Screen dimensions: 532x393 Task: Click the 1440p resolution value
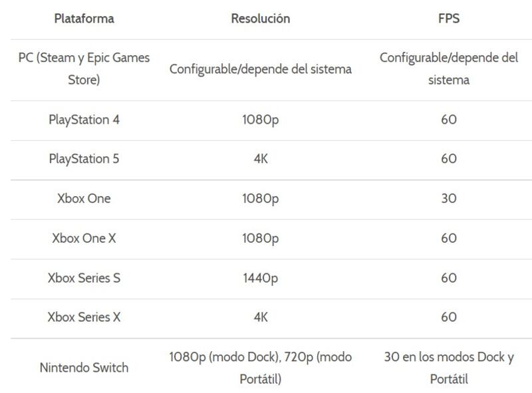coord(260,279)
